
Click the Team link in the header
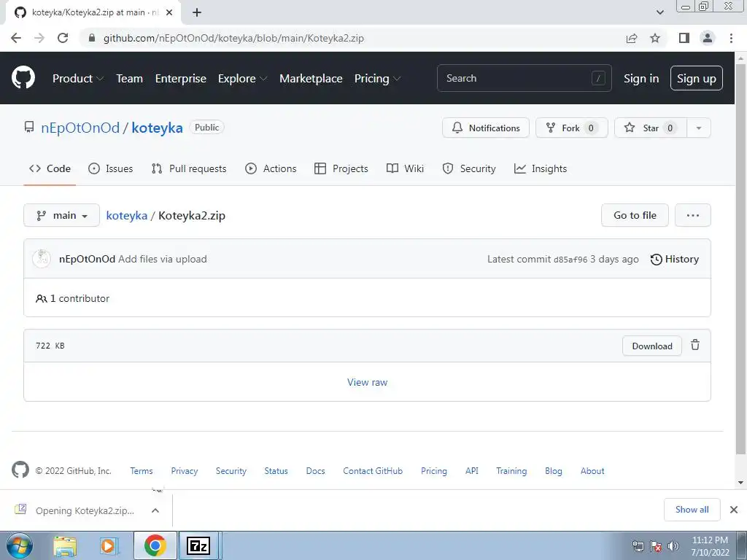(130, 79)
